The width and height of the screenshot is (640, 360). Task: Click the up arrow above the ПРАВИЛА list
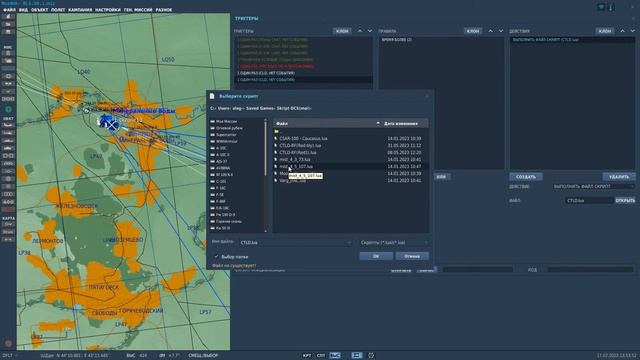coord(491,31)
